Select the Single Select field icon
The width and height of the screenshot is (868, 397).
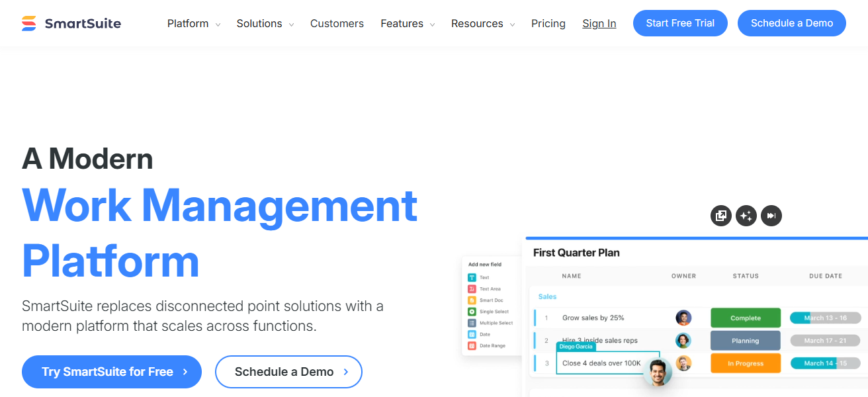pos(471,311)
